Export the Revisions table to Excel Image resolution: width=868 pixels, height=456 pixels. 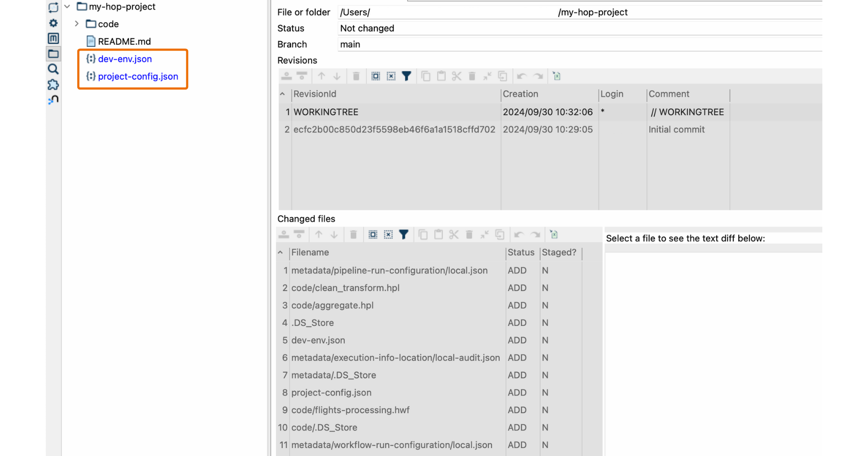[556, 76]
